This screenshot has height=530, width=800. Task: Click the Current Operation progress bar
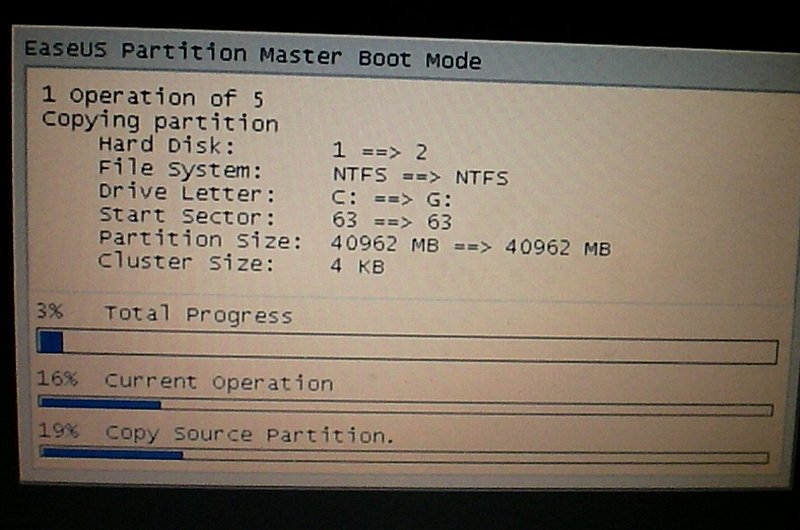pos(406,407)
